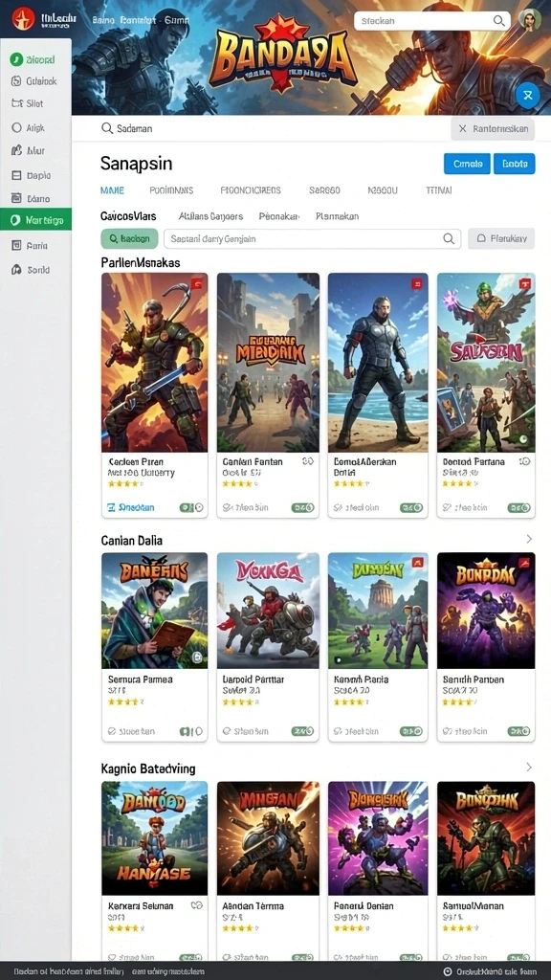Image resolution: width=551 pixels, height=980 pixels.
Task: Open the Baneras game thumbnail
Action: [x=154, y=611]
